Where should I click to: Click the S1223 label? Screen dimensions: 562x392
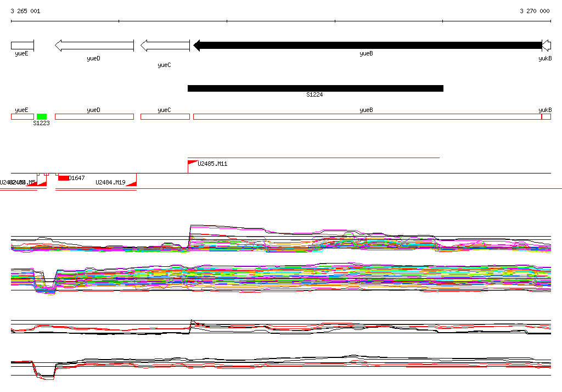41,123
